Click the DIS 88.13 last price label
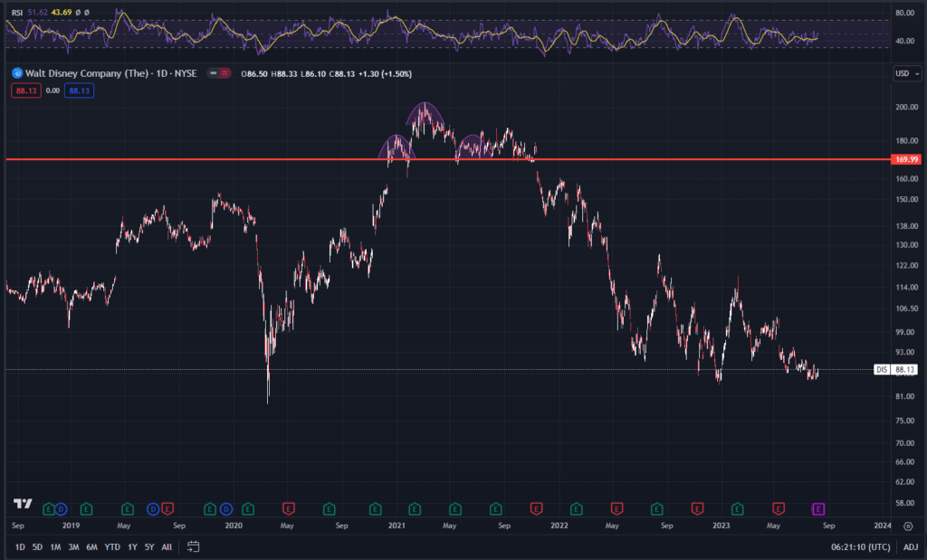The image size is (927, 560). [x=896, y=370]
